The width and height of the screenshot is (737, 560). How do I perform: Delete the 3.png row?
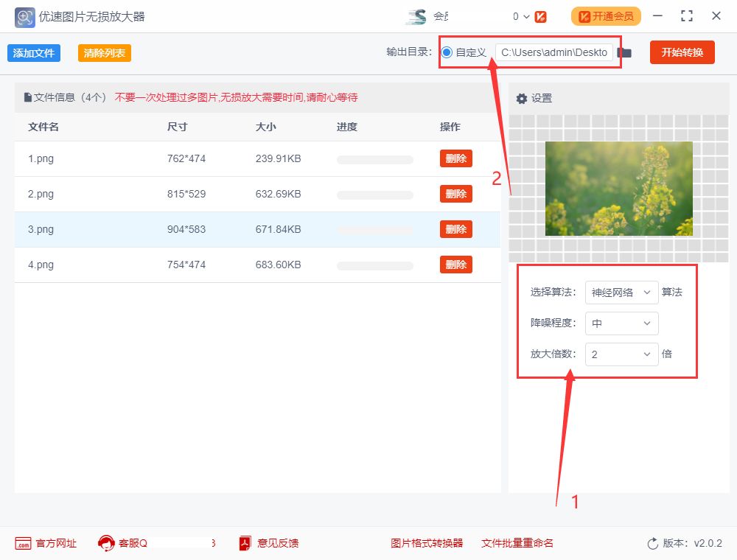click(456, 229)
